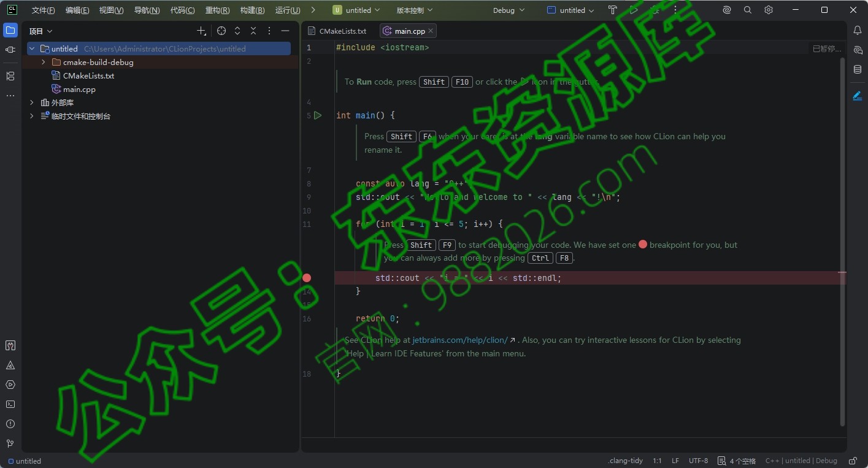This screenshot has width=868, height=468.
Task: Click the hammer Build icon
Action: coord(612,10)
